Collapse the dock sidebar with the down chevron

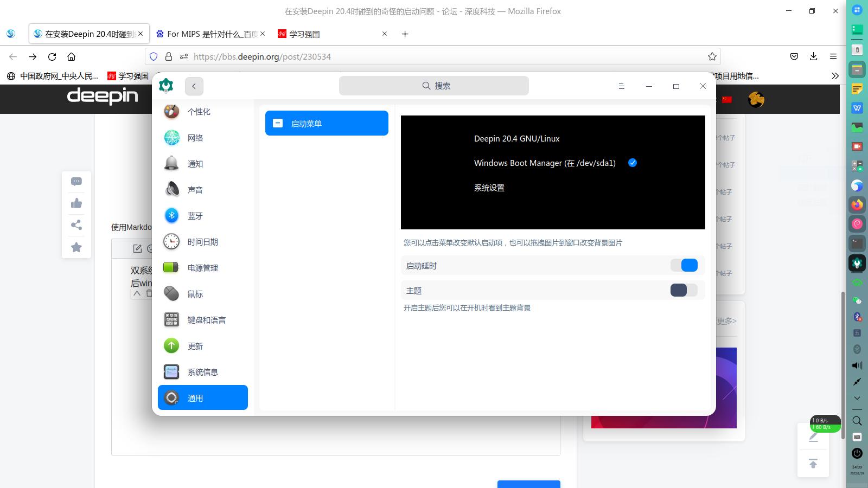coord(857,397)
